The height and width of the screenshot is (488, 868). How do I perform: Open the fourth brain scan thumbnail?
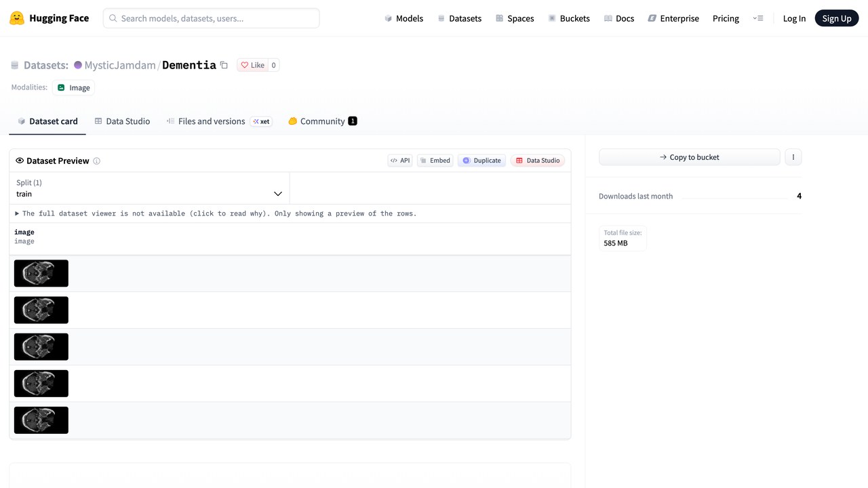coord(41,384)
